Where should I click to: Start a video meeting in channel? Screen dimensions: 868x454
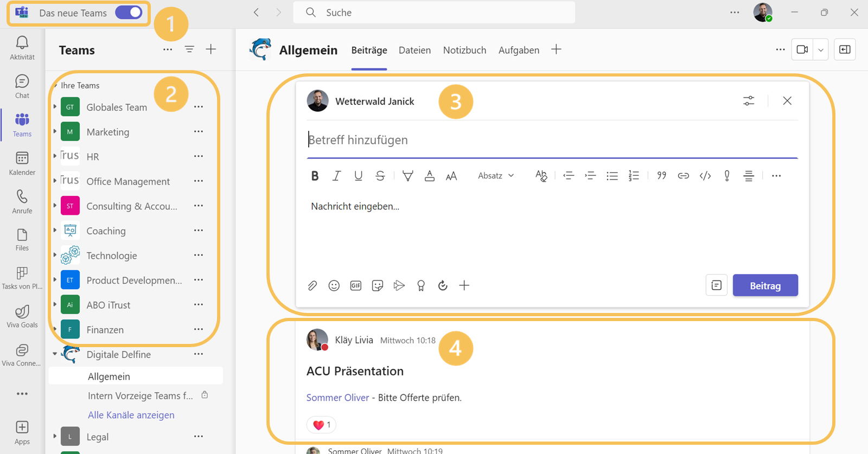pyautogui.click(x=802, y=50)
